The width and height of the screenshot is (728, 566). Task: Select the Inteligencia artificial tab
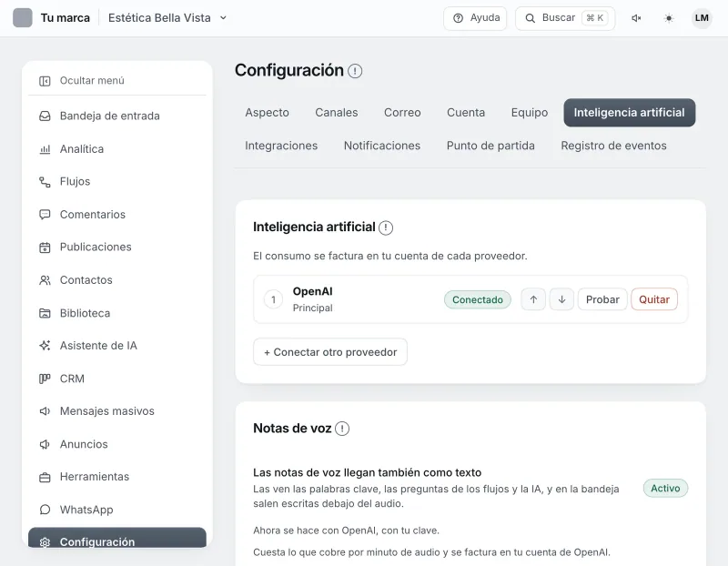(630, 113)
